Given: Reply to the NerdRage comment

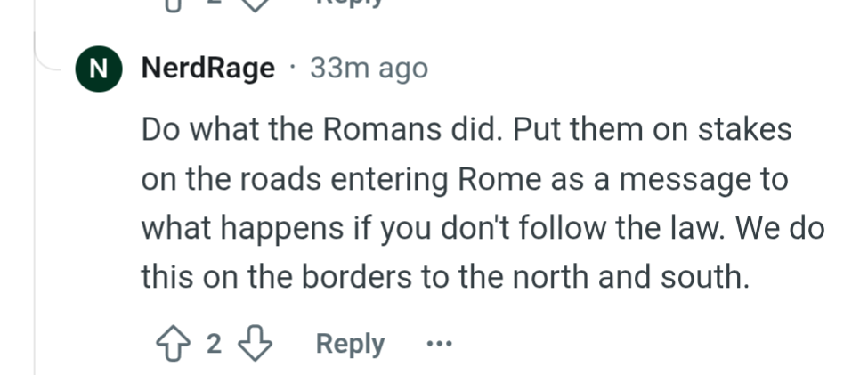Looking at the screenshot, I should click(350, 344).
